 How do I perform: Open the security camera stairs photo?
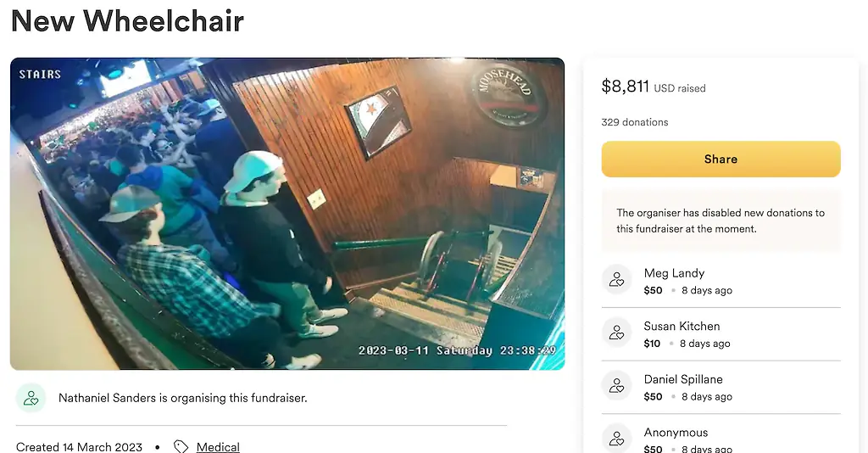(287, 214)
